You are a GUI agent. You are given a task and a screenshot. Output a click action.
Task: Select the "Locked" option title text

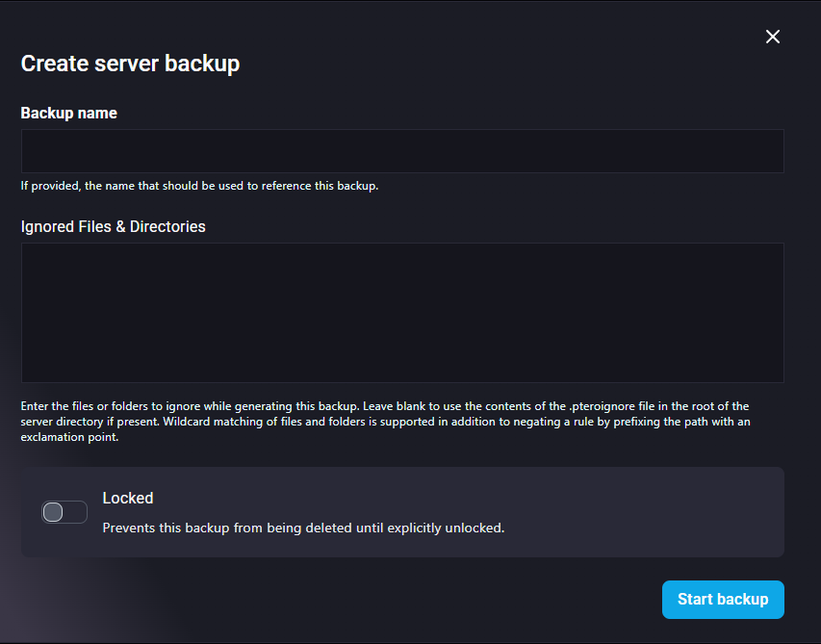(128, 498)
